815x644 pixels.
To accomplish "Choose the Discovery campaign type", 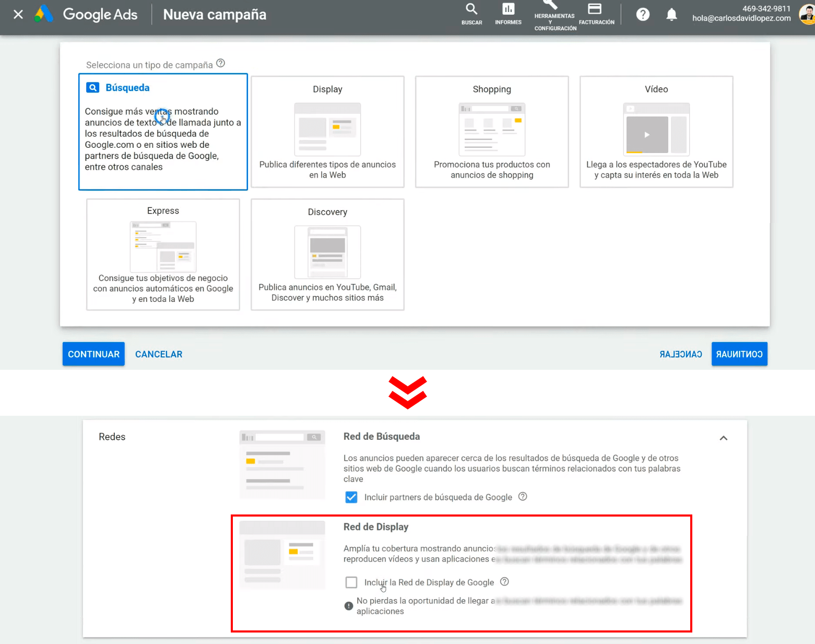I will click(327, 254).
